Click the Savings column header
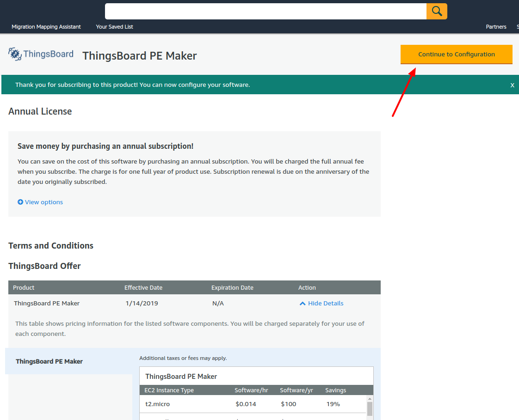 tap(335, 390)
